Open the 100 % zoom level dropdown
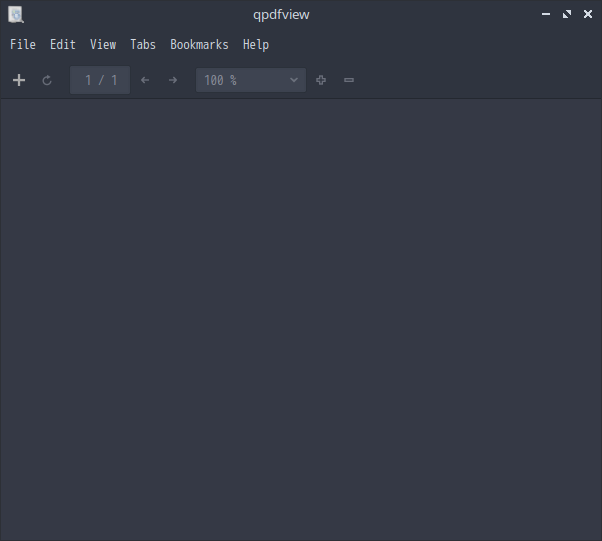This screenshot has height=541, width=602. click(251, 80)
